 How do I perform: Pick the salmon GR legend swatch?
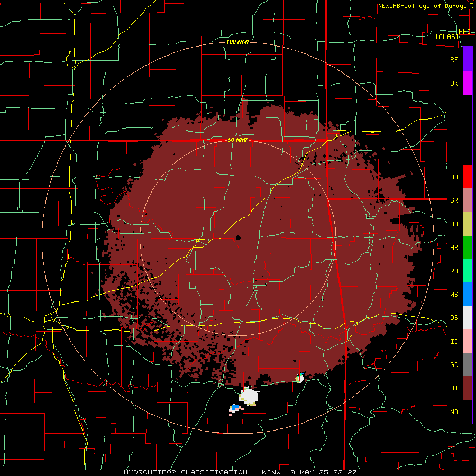[467, 200]
